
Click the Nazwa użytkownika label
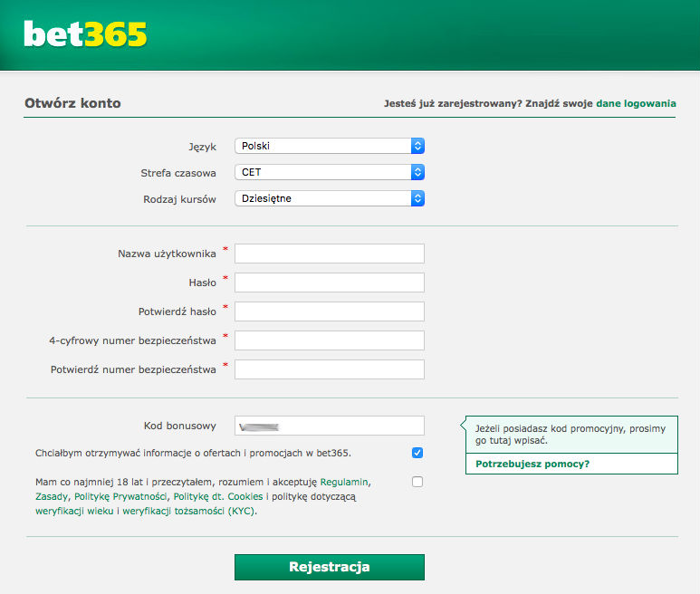[167, 254]
